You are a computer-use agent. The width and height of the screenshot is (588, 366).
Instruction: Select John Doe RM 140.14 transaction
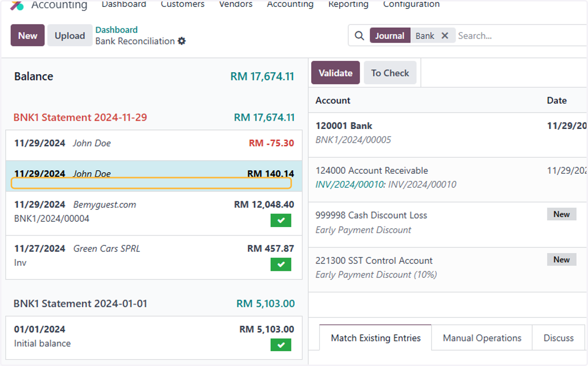pyautogui.click(x=154, y=176)
